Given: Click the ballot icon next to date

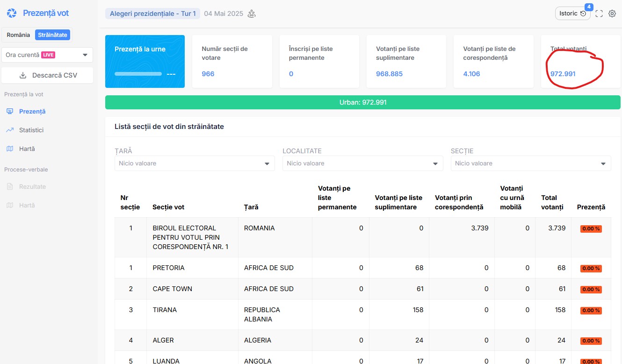Looking at the screenshot, I should pos(252,14).
